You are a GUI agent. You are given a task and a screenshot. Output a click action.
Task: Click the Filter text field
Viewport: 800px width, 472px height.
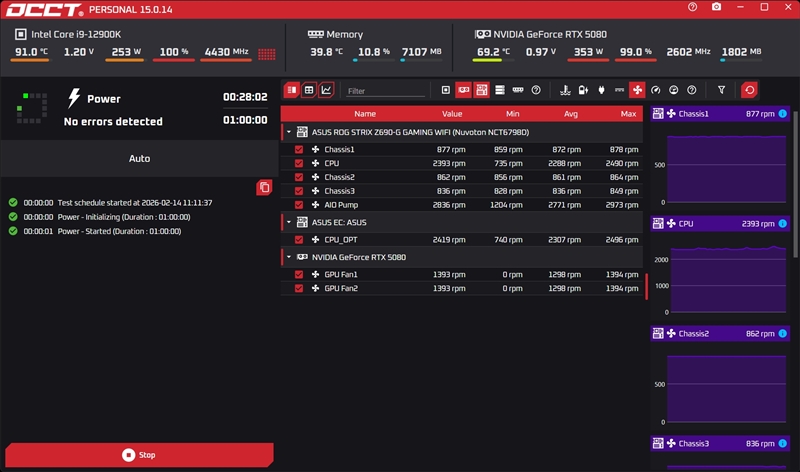(385, 91)
